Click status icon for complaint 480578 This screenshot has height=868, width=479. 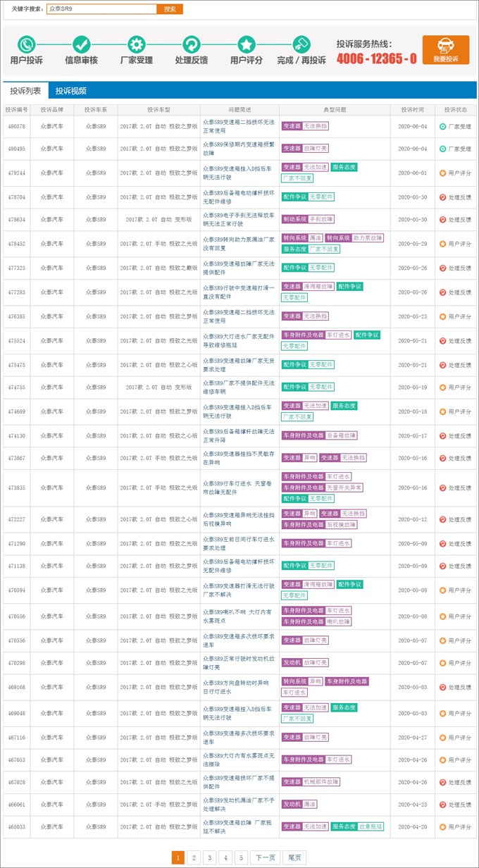pos(442,127)
